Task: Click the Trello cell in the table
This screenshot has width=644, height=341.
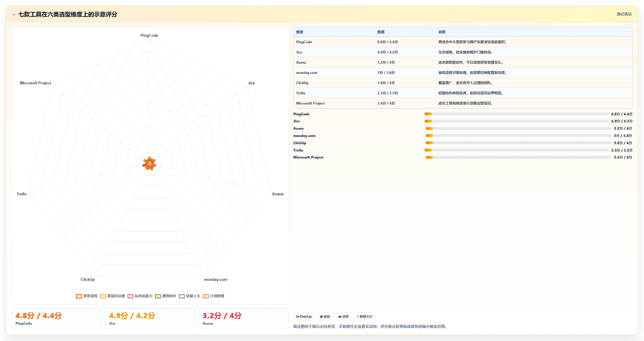Action: tap(301, 93)
